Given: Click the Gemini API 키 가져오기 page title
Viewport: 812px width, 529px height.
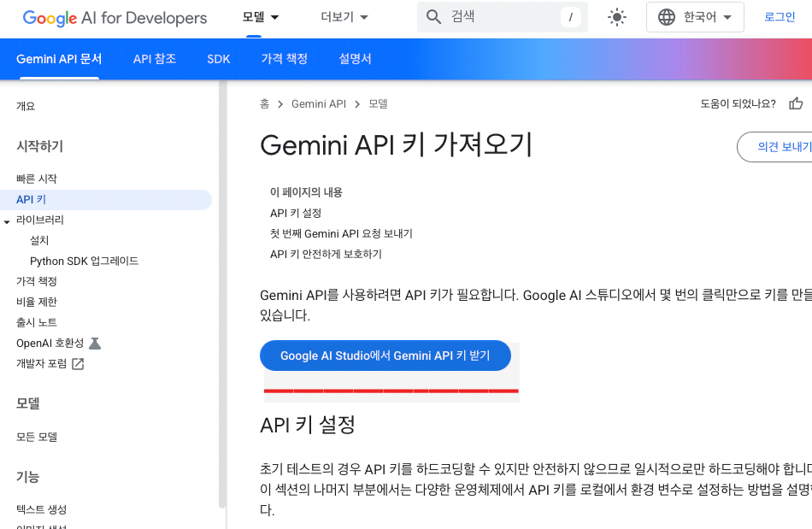Looking at the screenshot, I should pos(396,144).
